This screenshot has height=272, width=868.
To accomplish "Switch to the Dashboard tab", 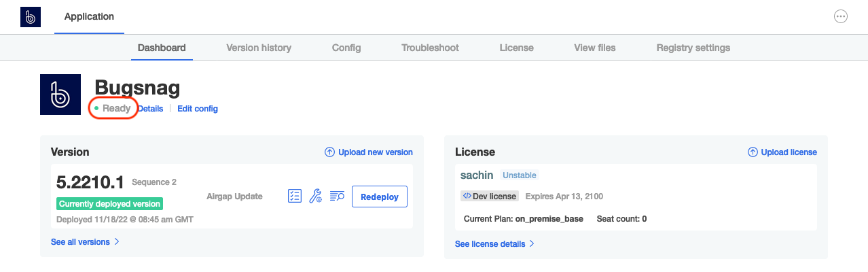I will tap(162, 48).
